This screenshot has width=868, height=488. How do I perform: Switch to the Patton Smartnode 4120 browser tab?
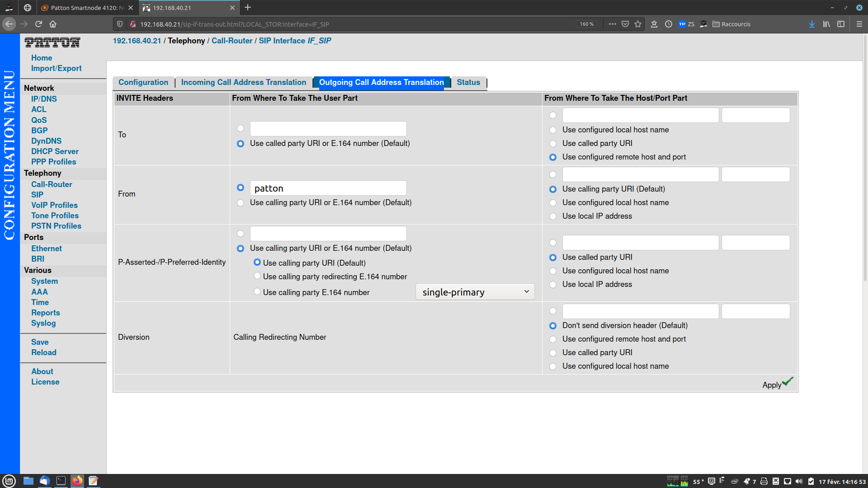pos(87,8)
